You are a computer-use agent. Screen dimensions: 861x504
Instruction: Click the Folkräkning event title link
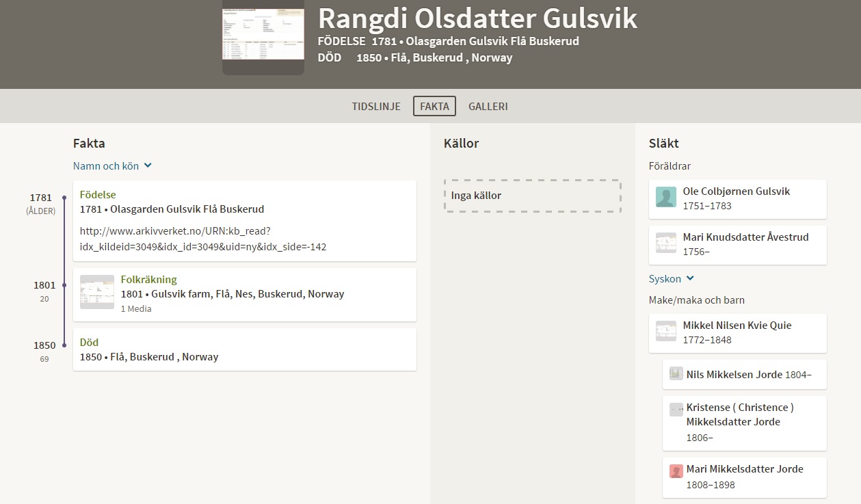click(x=148, y=279)
